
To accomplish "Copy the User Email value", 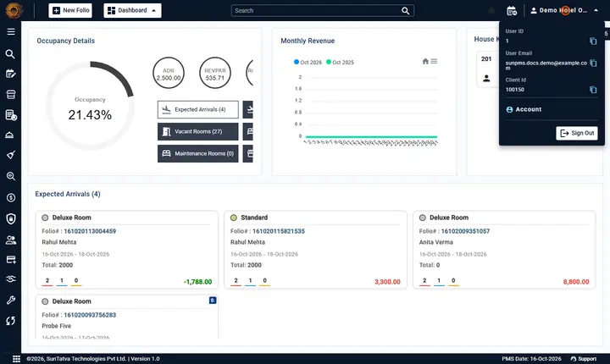I will [x=593, y=63].
